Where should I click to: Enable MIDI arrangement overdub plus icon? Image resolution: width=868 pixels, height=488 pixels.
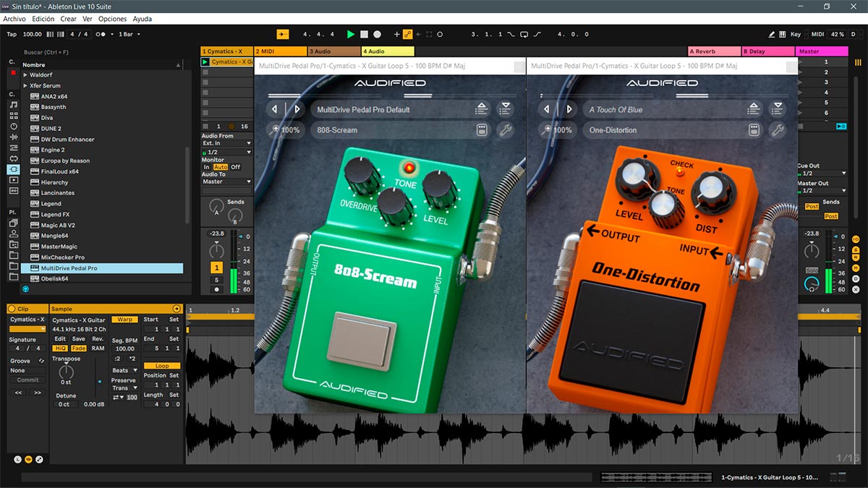point(396,34)
